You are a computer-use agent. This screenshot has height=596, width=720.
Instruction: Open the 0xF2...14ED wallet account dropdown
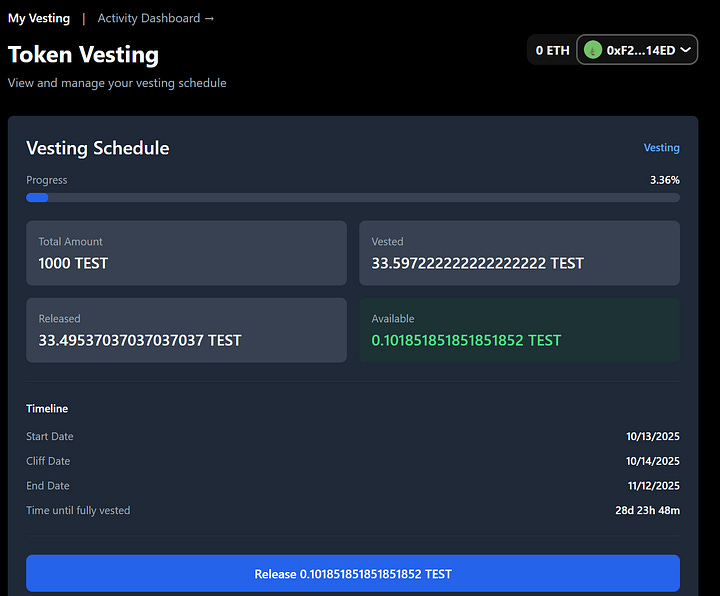[x=637, y=50]
